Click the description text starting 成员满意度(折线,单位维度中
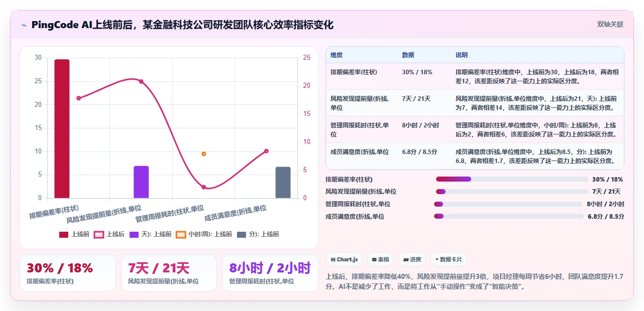The width and height of the screenshot is (644, 311). 536,157
